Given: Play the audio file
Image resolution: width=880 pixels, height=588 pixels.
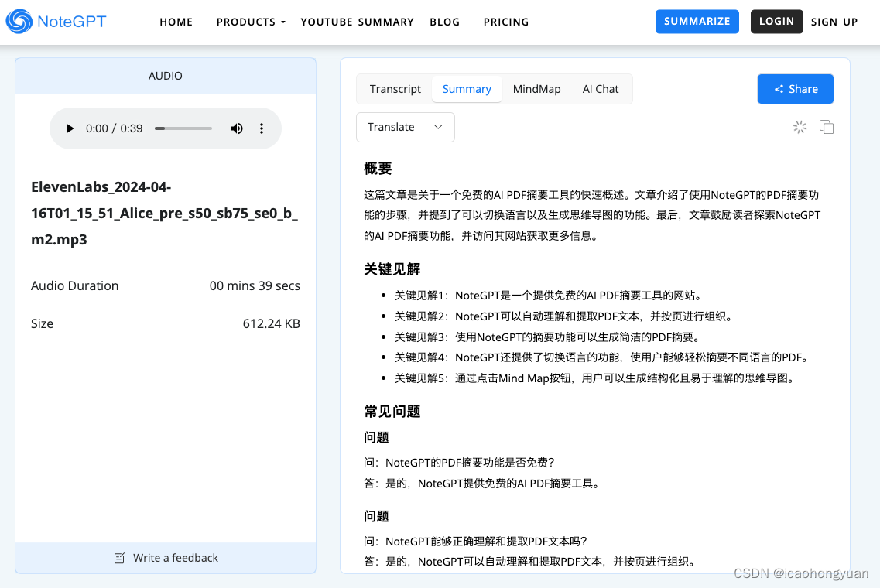Looking at the screenshot, I should click(x=70, y=128).
